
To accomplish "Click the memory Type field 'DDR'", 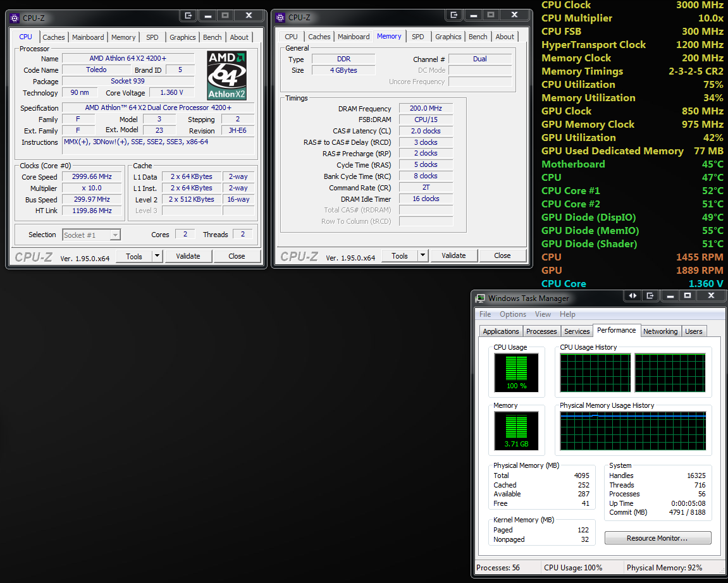I will (x=343, y=59).
